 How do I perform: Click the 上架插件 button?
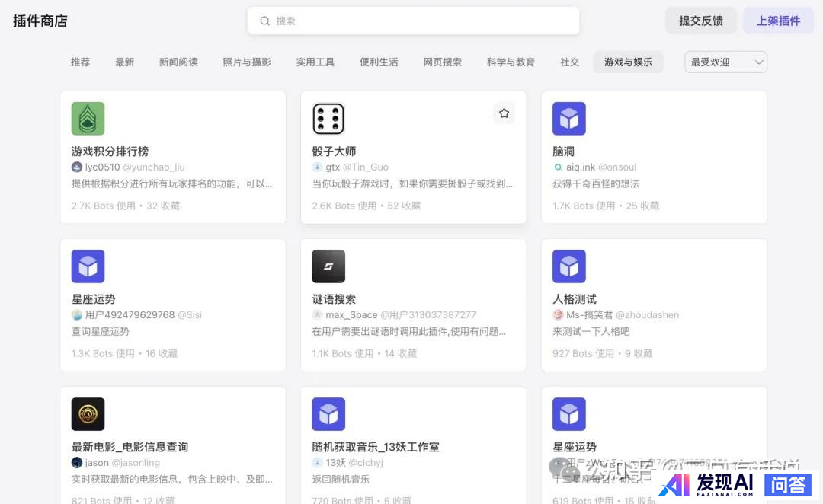click(778, 21)
